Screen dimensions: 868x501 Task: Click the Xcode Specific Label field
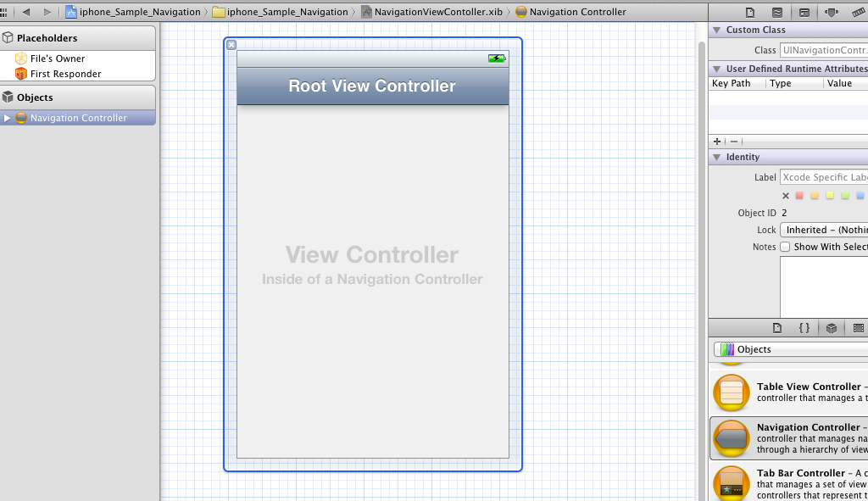824,177
